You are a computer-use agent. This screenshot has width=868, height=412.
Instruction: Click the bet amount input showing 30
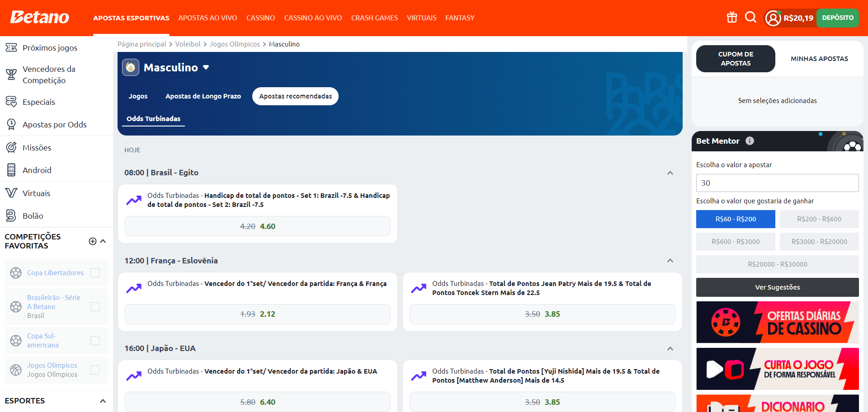[777, 183]
